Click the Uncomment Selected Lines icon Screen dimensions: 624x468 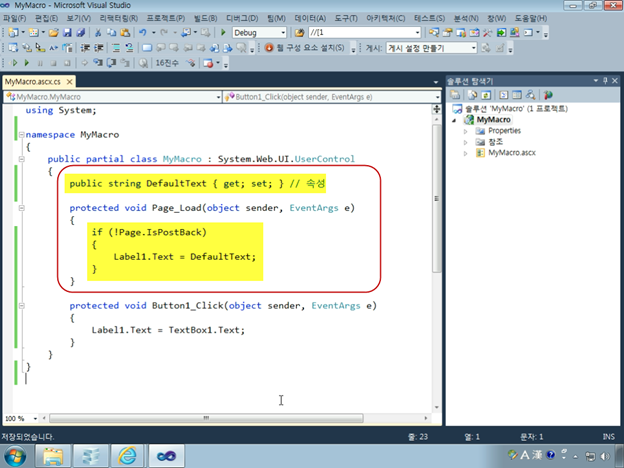click(129, 48)
